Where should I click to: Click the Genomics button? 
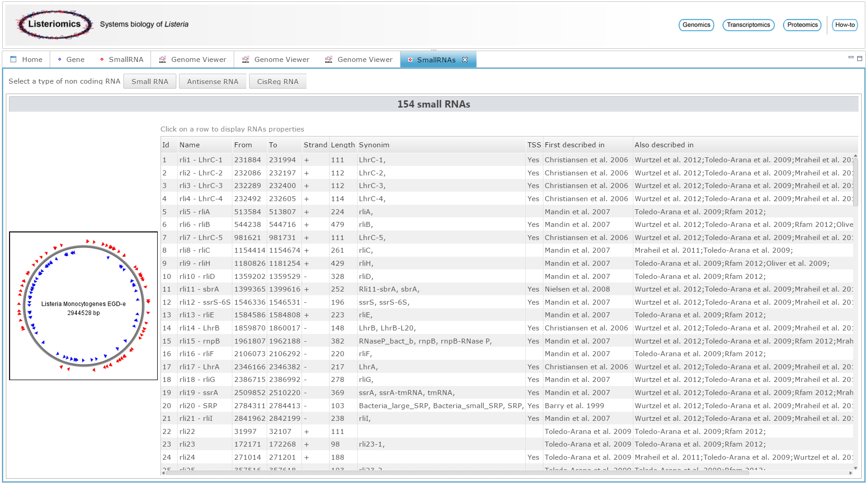[696, 25]
